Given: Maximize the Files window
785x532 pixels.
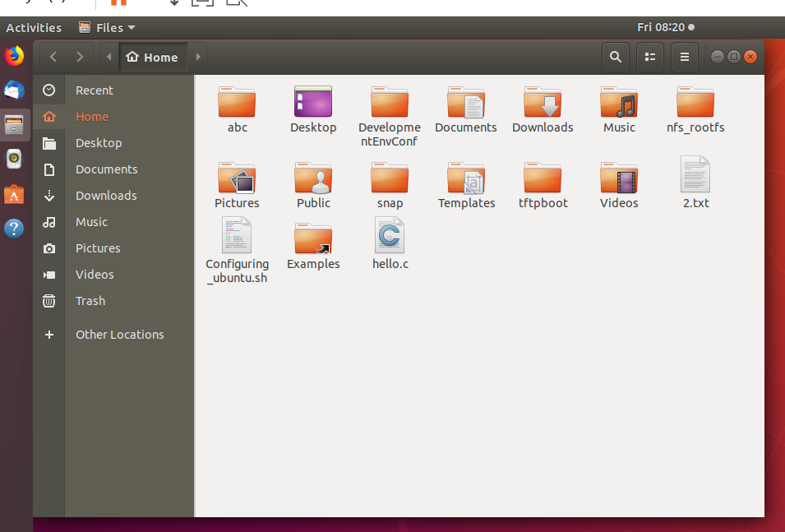Looking at the screenshot, I should click(734, 57).
